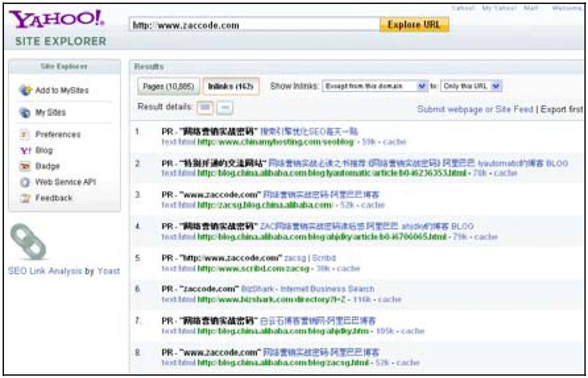This screenshot has height=378, width=588.
Task: Open result 4 ZAC title link
Action: pos(366,227)
